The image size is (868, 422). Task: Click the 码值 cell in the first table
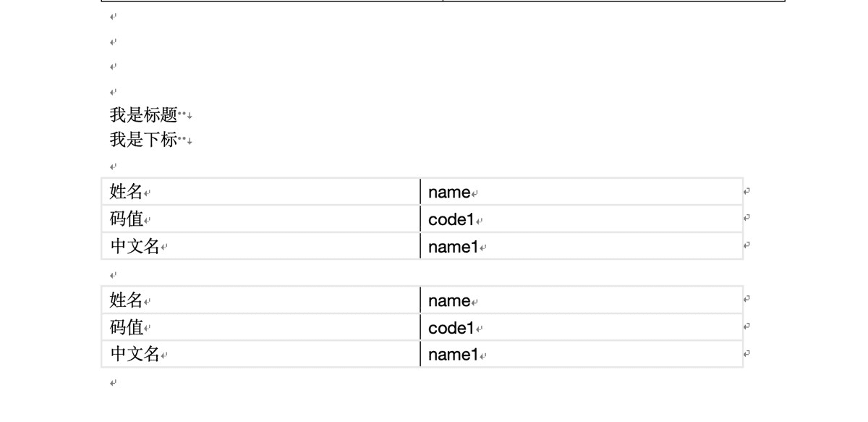pyautogui.click(x=127, y=219)
